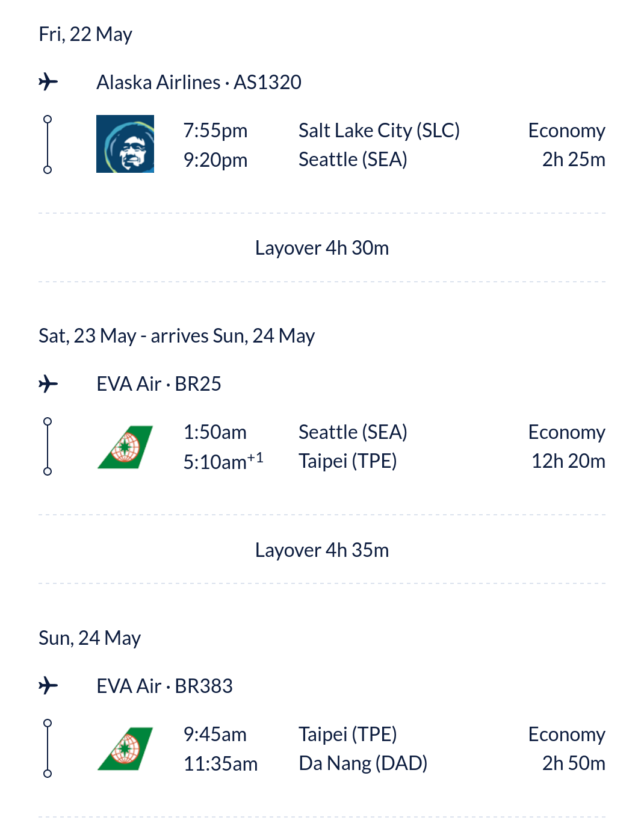
Task: Click the airplane icon beside Alaska Airlines AS1320
Action: (x=48, y=81)
